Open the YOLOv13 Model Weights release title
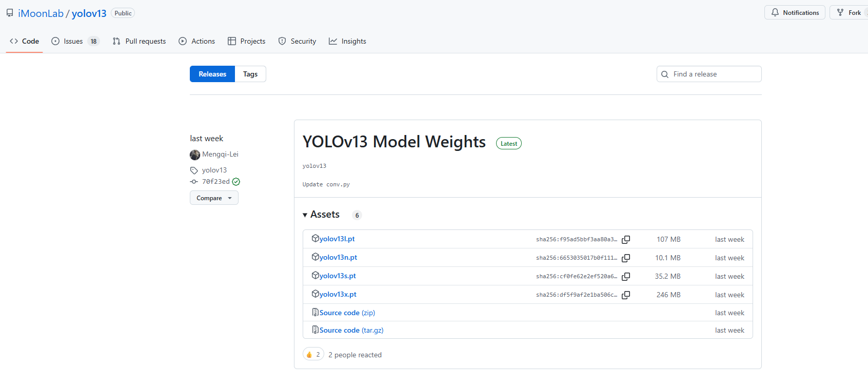Image resolution: width=868 pixels, height=385 pixels. point(394,142)
